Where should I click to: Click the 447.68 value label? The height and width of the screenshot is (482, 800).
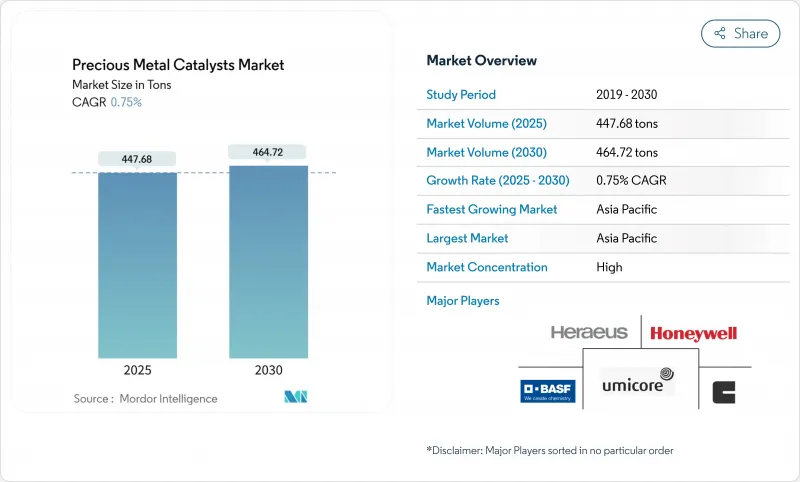tap(137, 159)
